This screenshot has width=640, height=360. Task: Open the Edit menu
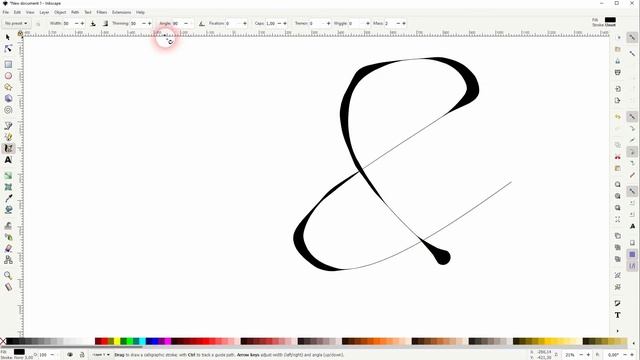[x=17, y=12]
